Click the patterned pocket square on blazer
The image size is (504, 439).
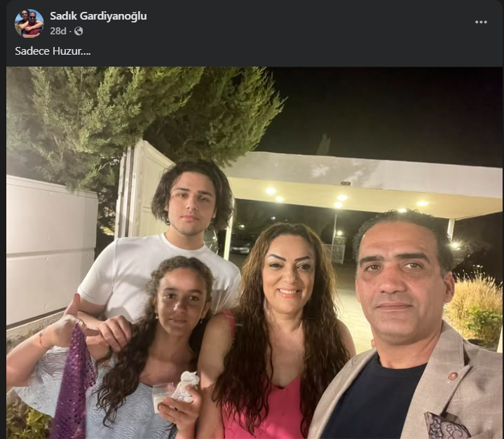click(446, 426)
